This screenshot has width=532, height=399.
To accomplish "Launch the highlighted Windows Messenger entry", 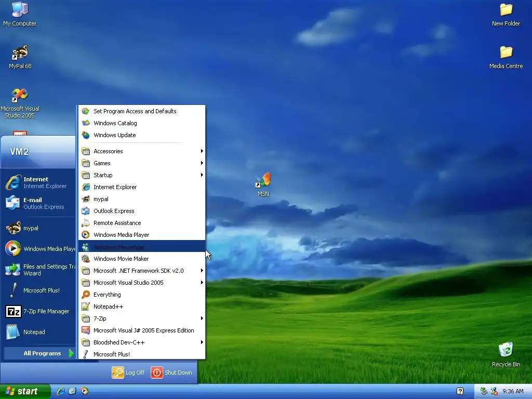I will [142, 247].
